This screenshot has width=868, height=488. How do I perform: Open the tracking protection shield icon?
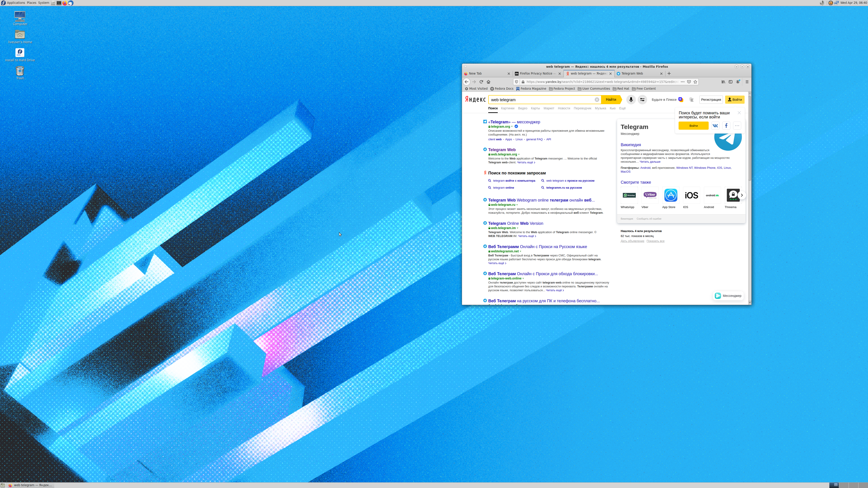(x=516, y=82)
